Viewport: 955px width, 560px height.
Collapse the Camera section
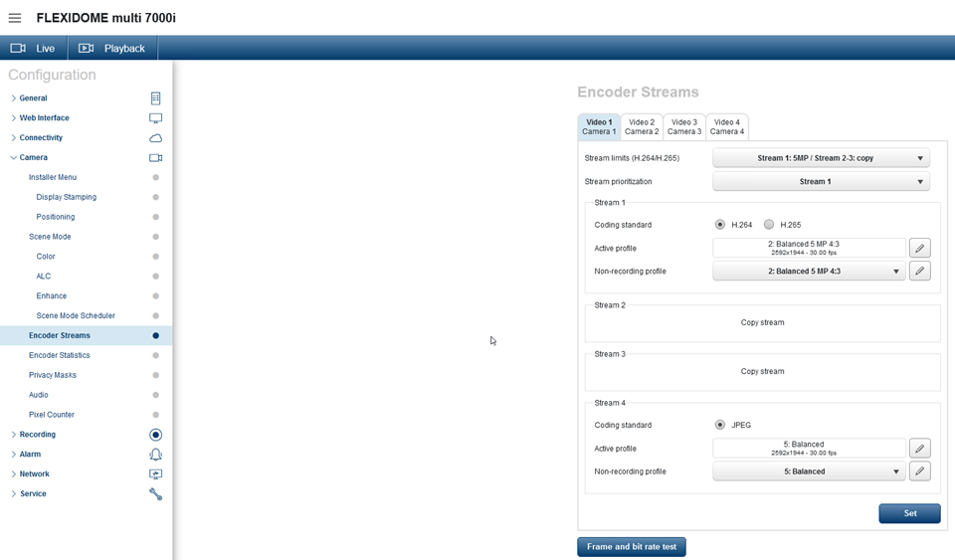point(13,157)
